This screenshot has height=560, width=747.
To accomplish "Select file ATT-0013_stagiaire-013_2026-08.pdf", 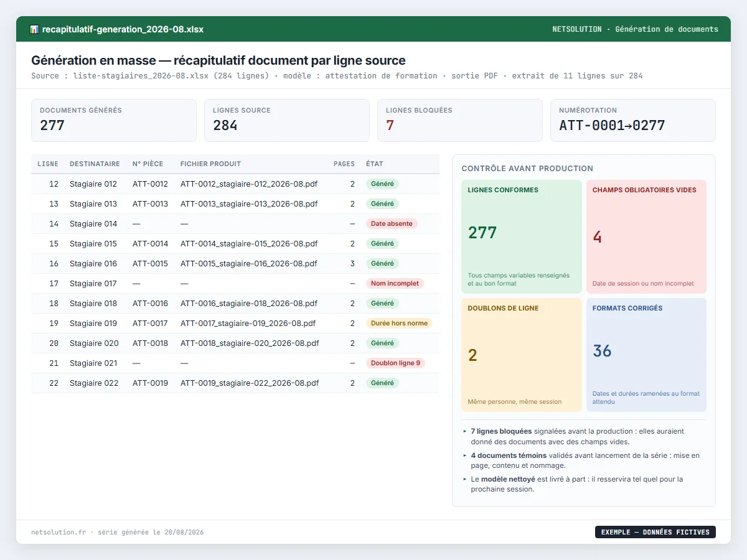I will [x=249, y=204].
